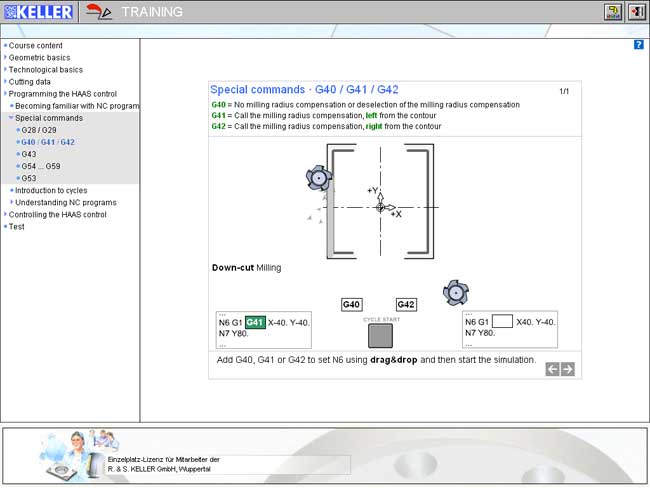Click the blue help question mark icon
This screenshot has height=488, width=650.
click(638, 45)
